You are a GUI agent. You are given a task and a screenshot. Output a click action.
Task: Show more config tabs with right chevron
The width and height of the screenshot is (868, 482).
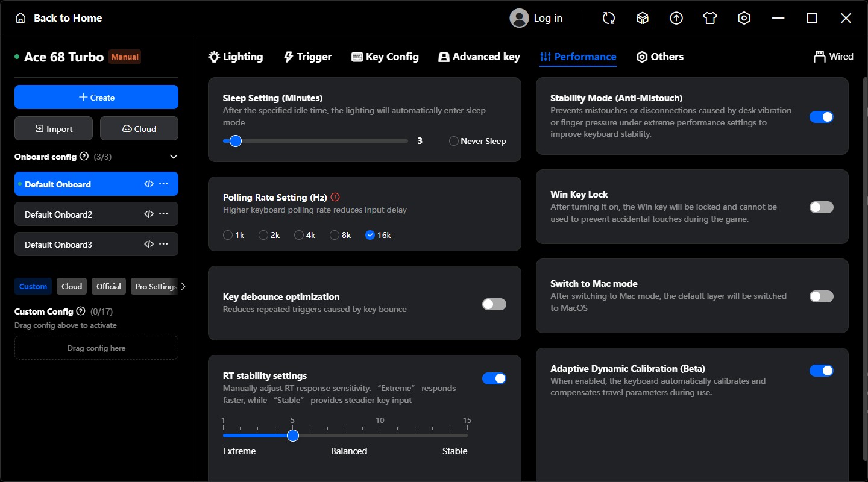tap(183, 286)
